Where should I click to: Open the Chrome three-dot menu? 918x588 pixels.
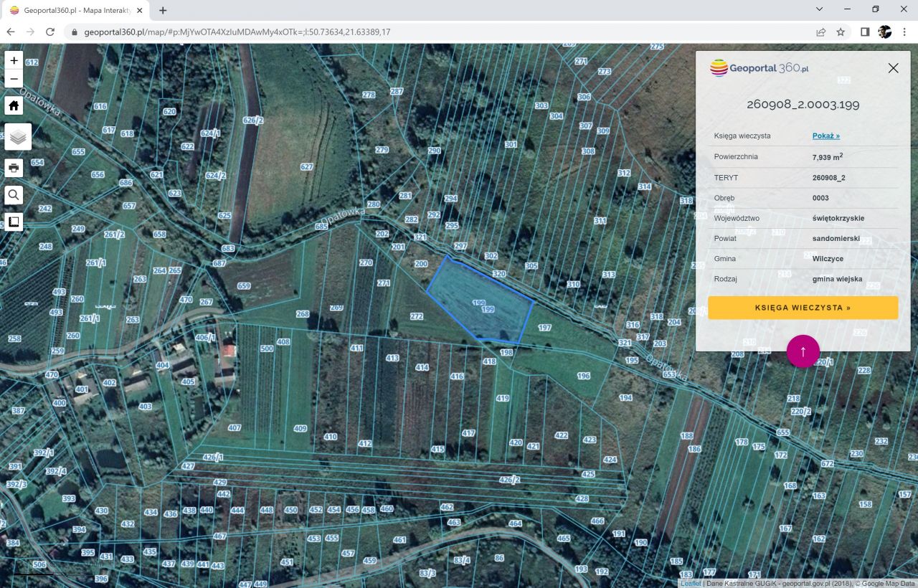coord(905,32)
